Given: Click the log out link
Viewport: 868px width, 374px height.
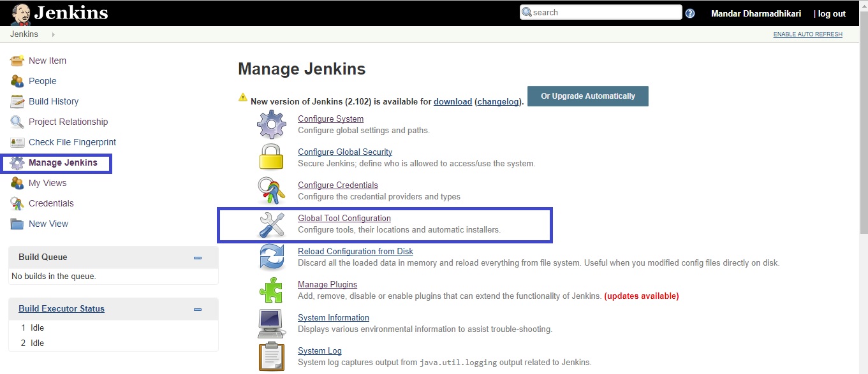Looking at the screenshot, I should [832, 13].
